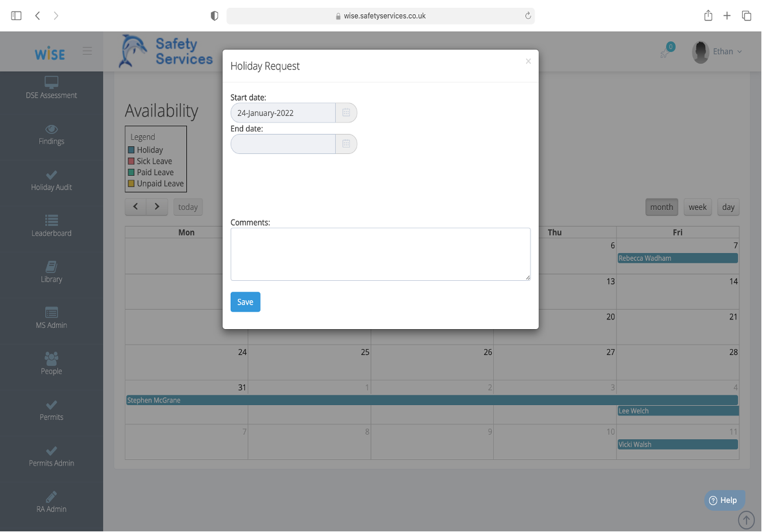The width and height of the screenshot is (762, 532).
Task: Jump to today in calendar
Action: pyautogui.click(x=188, y=207)
